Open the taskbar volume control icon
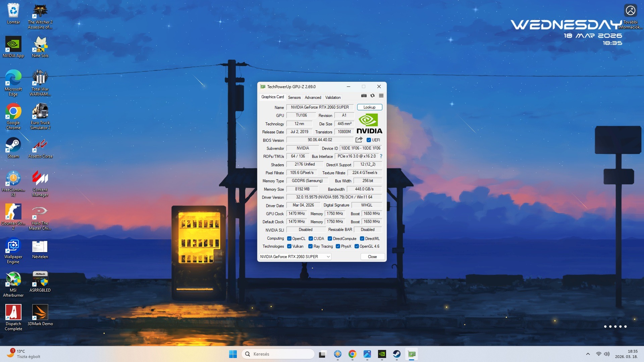 pos(606,354)
